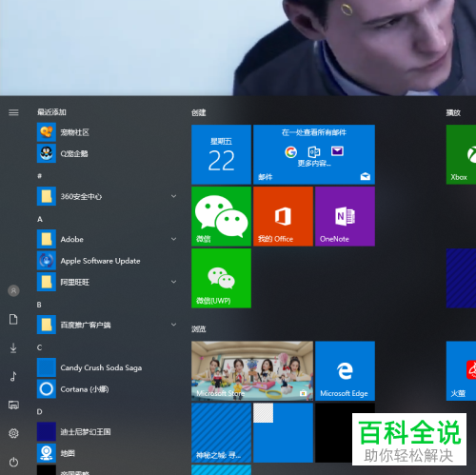Open the 邮件 mail tile

[x=314, y=154]
